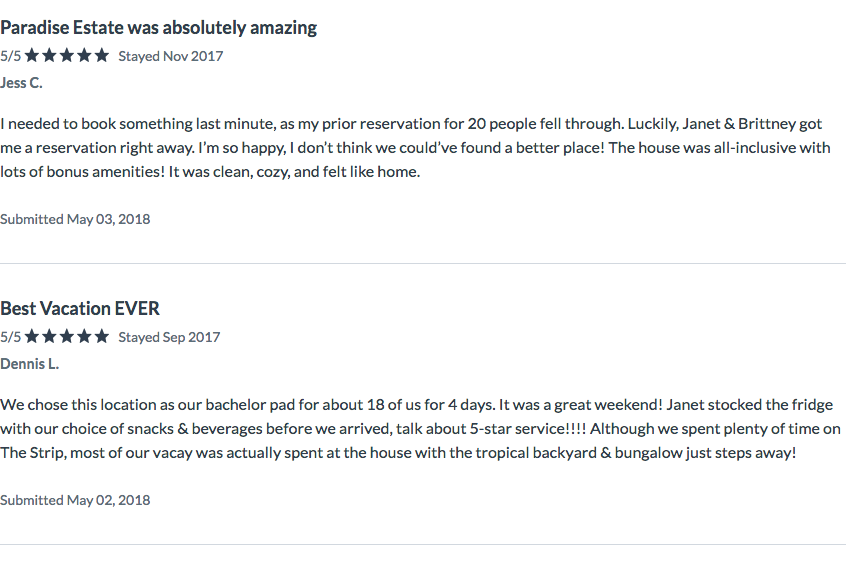Click Dennis L.'s bachelor pad review paragraph

click(x=420, y=428)
